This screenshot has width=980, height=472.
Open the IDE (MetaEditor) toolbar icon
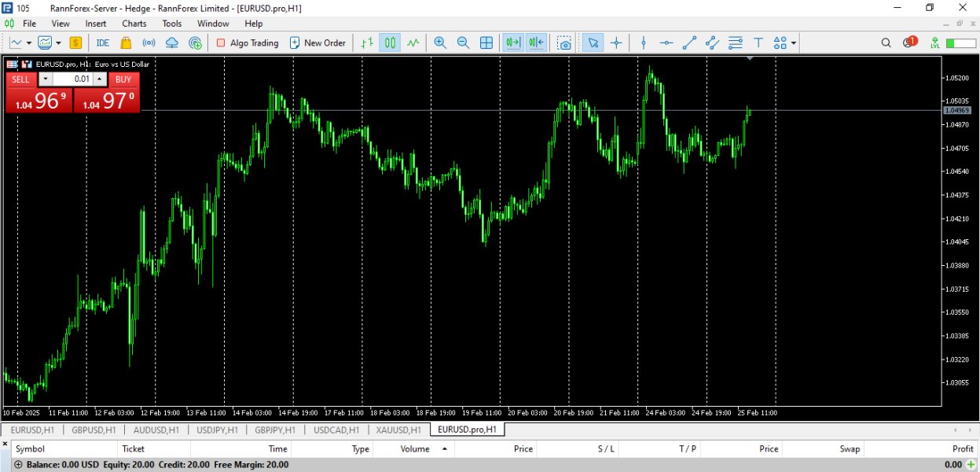coord(102,43)
